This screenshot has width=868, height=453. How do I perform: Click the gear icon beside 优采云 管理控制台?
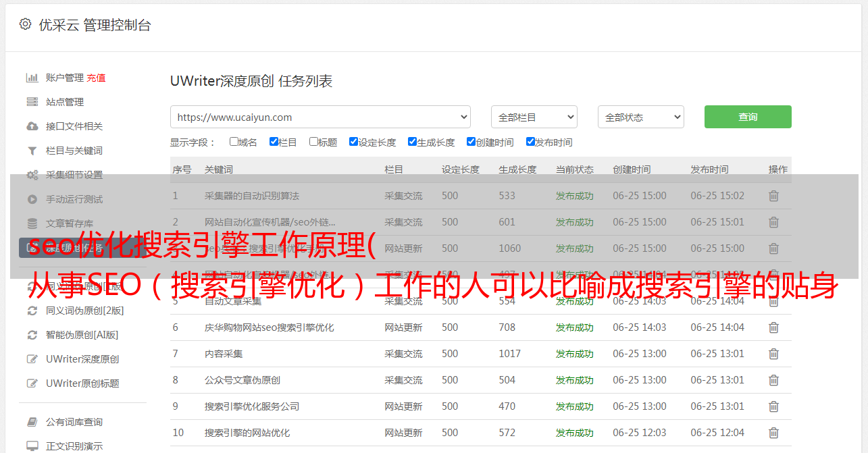25,24
